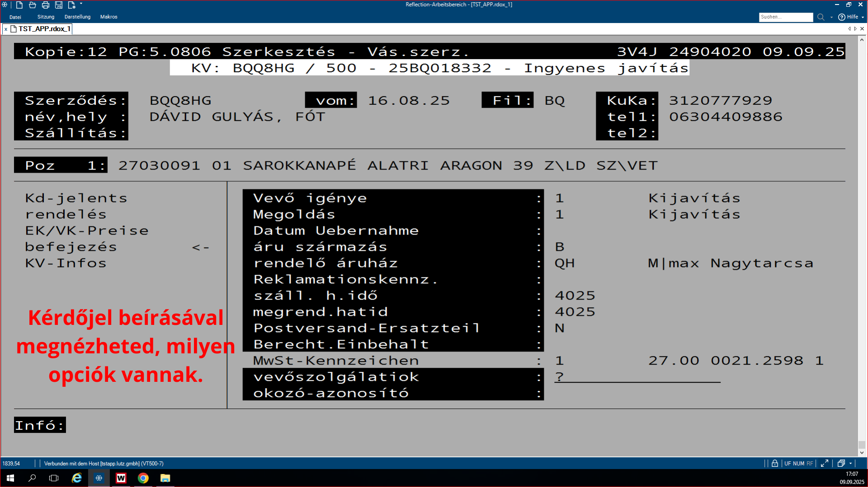Click the Print toolbar icon
Image resolution: width=868 pixels, height=488 pixels.
46,5
